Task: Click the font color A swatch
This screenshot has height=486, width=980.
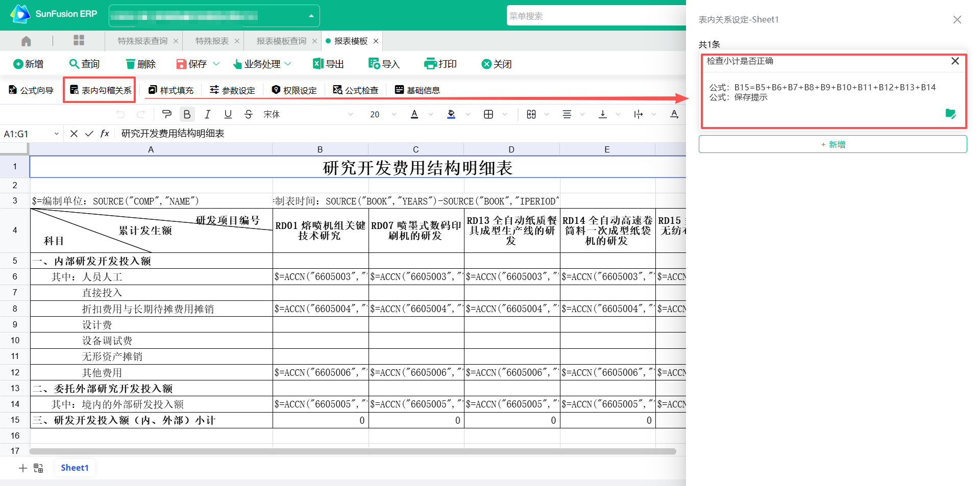Action: pos(414,114)
